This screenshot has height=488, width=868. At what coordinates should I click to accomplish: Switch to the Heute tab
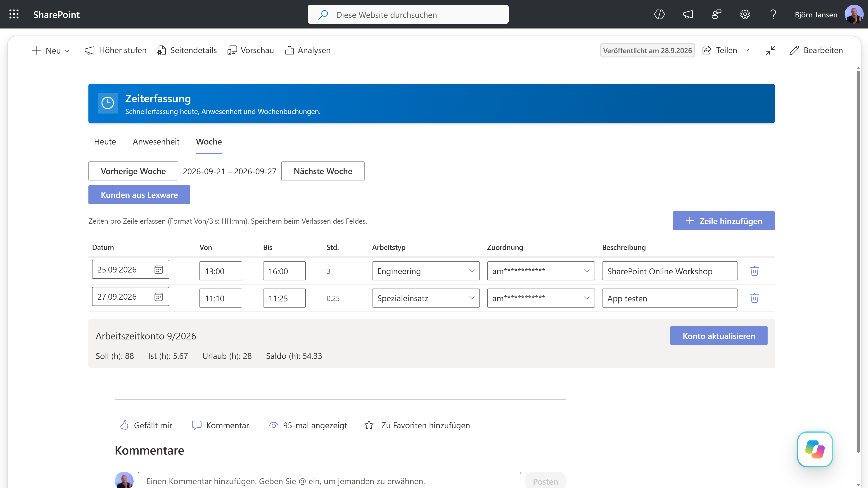click(x=105, y=142)
